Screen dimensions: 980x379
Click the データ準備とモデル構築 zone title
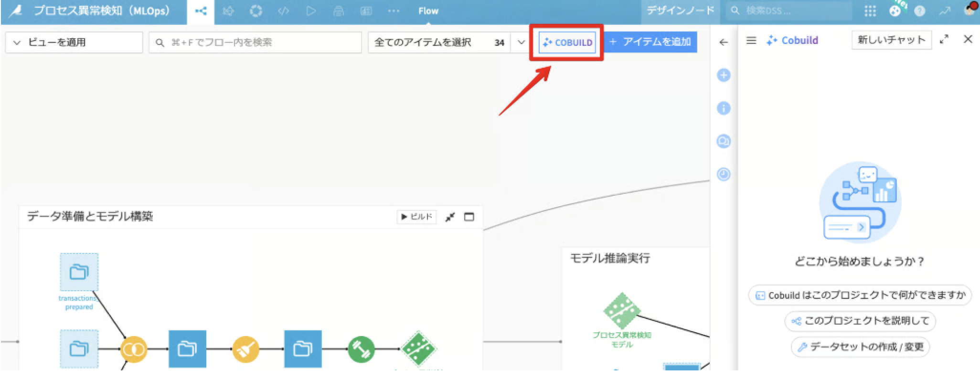(x=90, y=217)
